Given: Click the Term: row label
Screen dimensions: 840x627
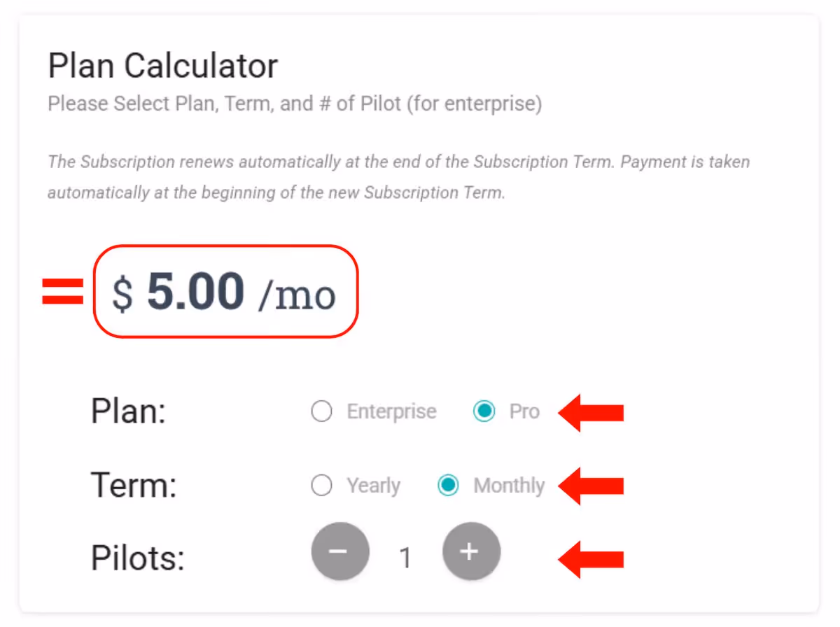Looking at the screenshot, I should 133,485.
